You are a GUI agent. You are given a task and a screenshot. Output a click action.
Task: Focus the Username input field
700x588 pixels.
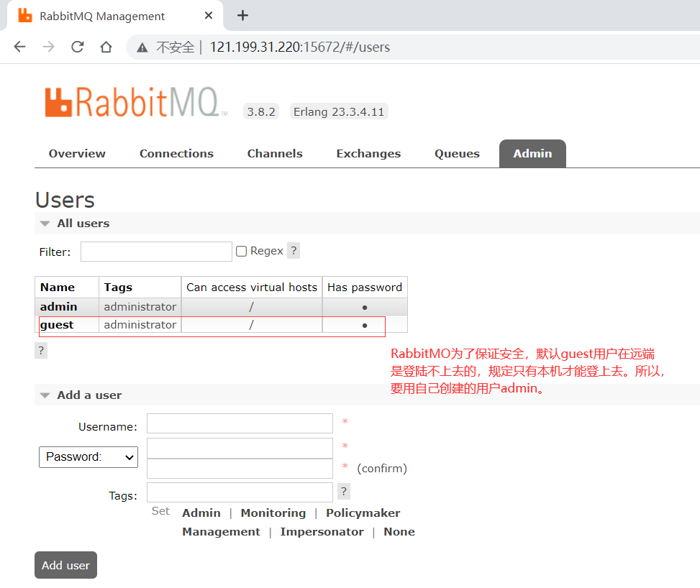point(240,423)
